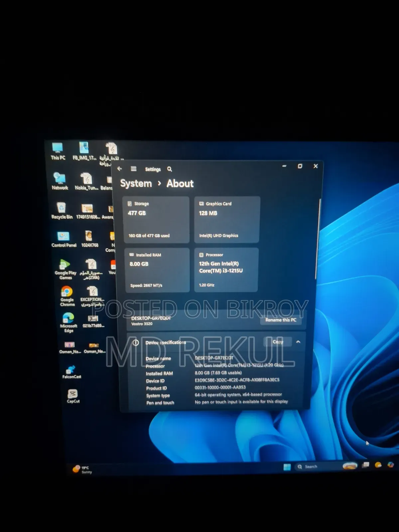Open the Storage 477 GB card
This screenshot has width=399, height=532.
coord(156,220)
